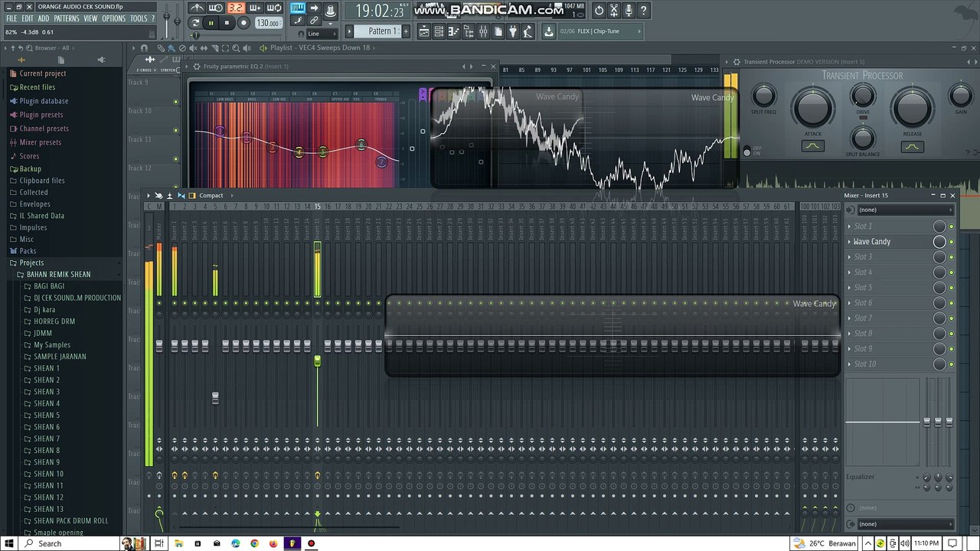Open File Explorer from the taskbar
This screenshot has width=980, height=551.
pyautogui.click(x=178, y=543)
